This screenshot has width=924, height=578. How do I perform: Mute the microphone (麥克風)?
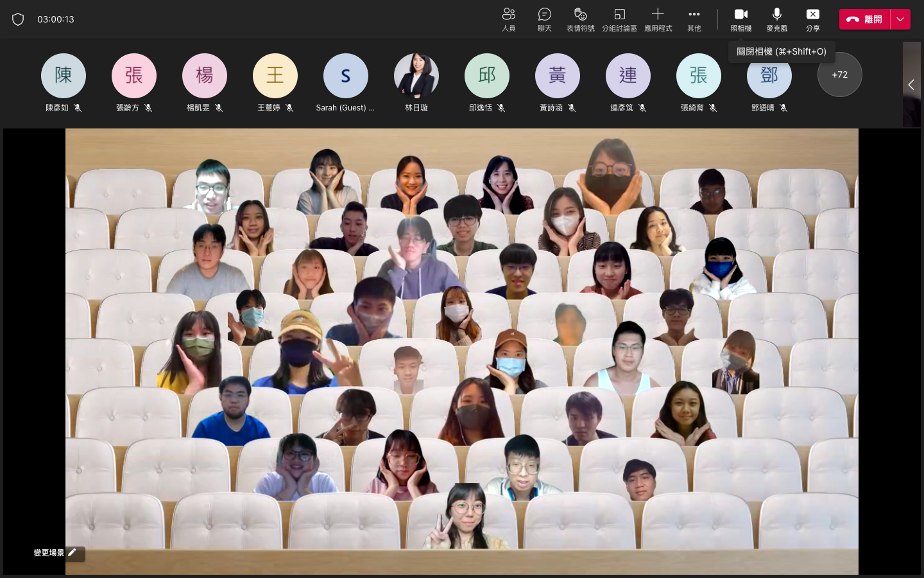coord(777,19)
